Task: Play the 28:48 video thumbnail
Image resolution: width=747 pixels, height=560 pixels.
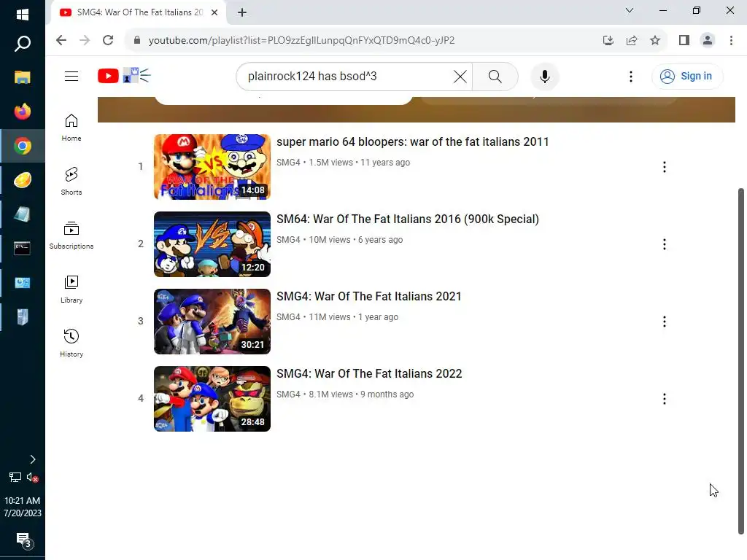Action: click(x=212, y=399)
